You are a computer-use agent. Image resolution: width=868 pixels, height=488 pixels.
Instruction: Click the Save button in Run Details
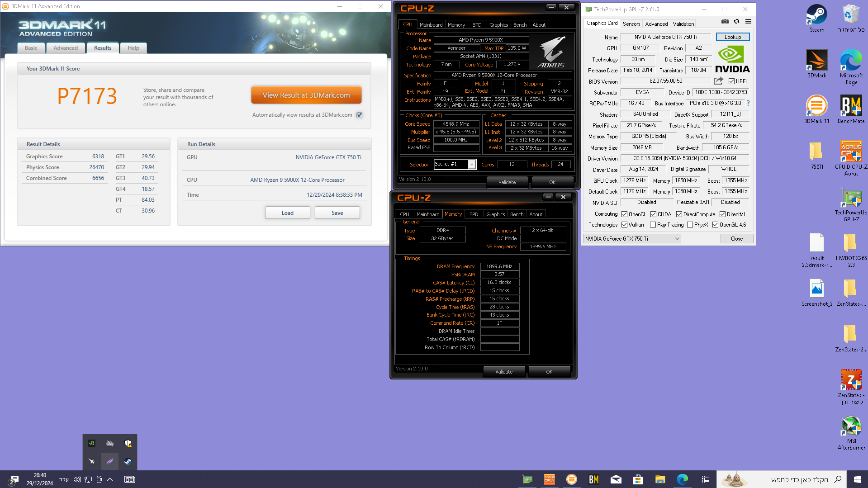point(337,213)
